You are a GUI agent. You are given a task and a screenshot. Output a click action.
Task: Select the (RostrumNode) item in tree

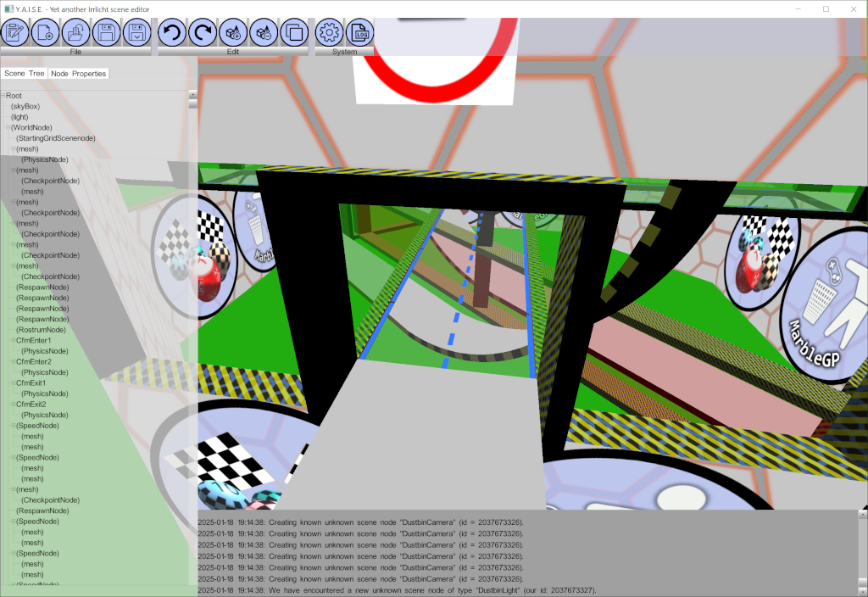pyautogui.click(x=41, y=330)
